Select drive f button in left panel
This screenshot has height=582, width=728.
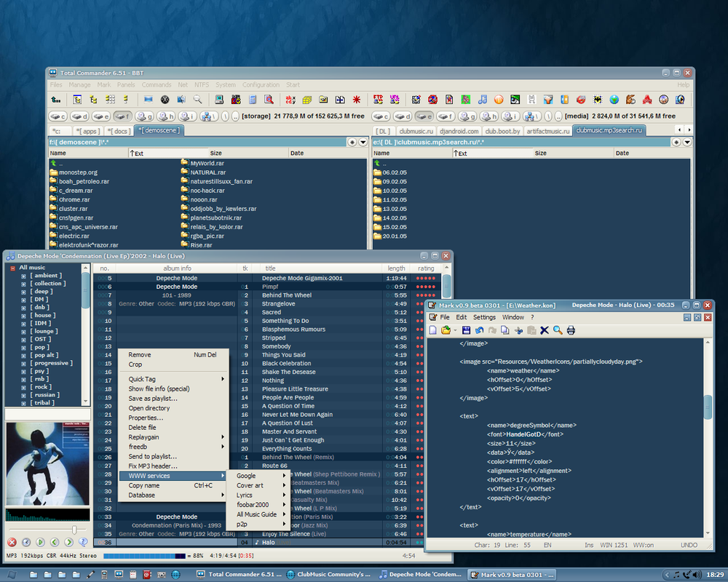122,116
